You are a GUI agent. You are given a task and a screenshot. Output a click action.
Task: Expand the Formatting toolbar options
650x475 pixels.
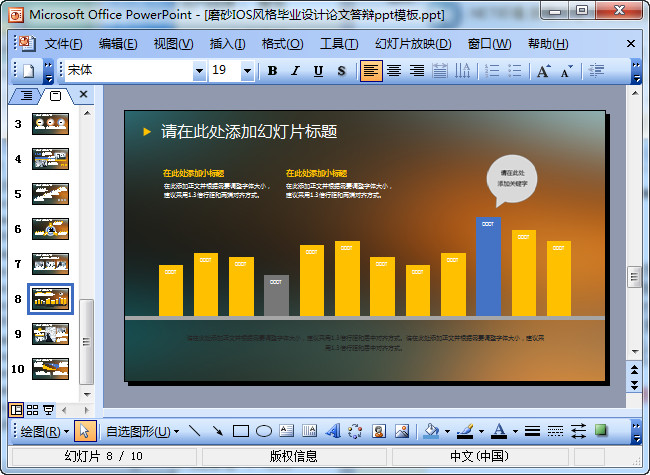pos(636,71)
